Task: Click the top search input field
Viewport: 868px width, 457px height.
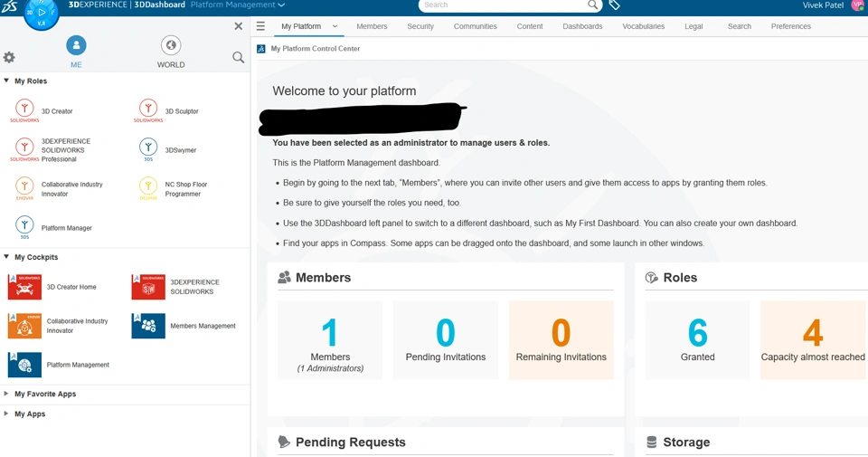Action: (502, 5)
